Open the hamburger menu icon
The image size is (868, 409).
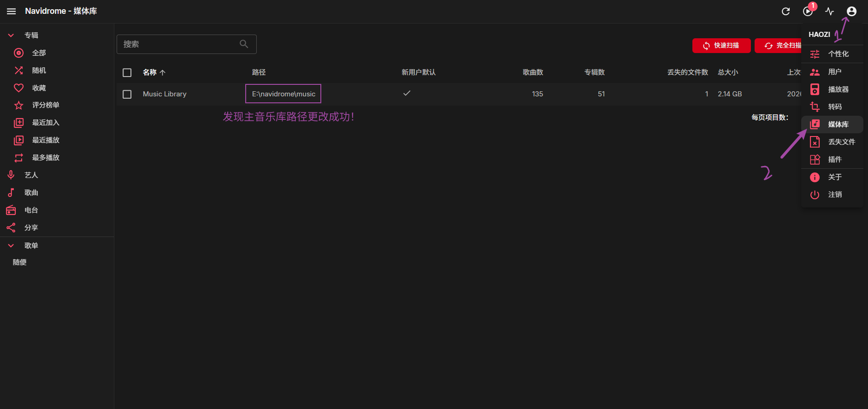coord(12,11)
